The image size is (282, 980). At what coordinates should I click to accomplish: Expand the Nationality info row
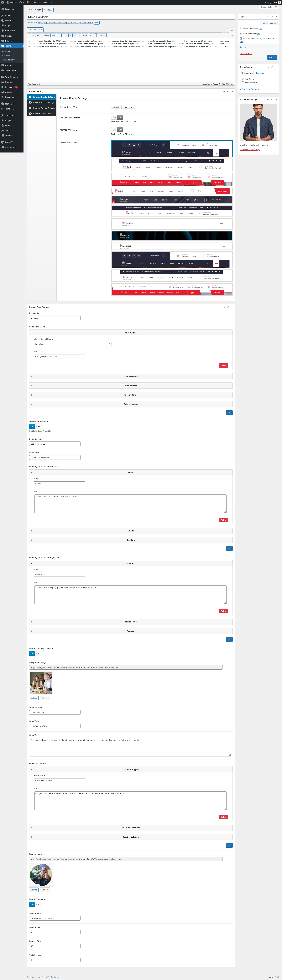pos(131,622)
